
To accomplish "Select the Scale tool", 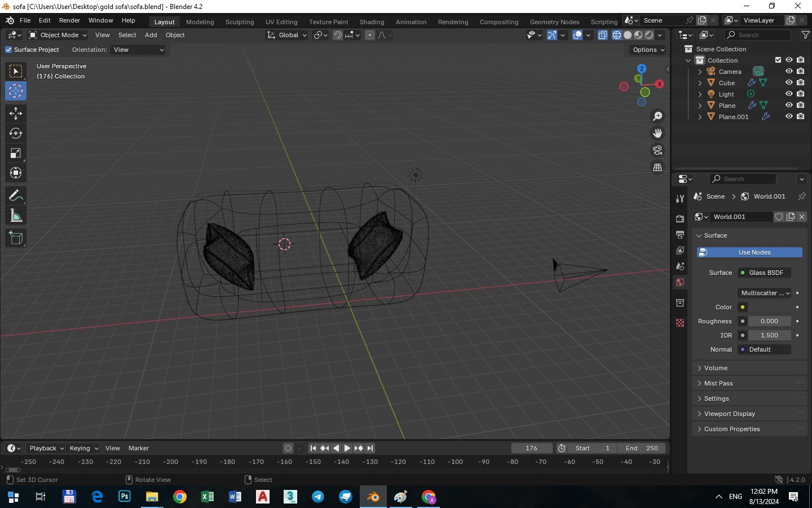I will coord(16,153).
